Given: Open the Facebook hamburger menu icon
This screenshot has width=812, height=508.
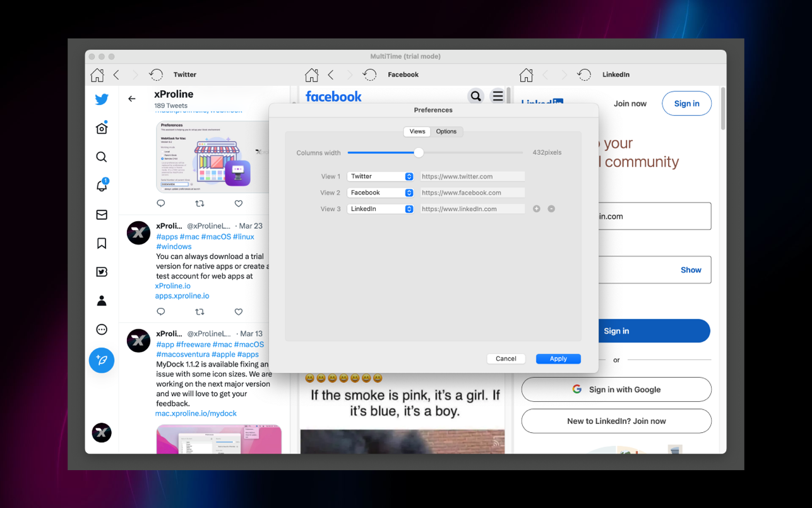Looking at the screenshot, I should (498, 96).
